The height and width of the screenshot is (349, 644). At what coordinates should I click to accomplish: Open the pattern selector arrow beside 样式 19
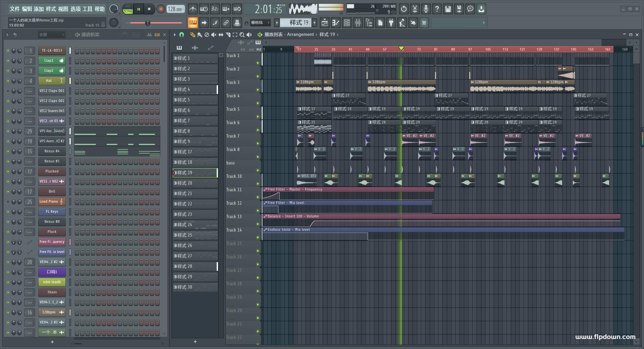(x=277, y=23)
